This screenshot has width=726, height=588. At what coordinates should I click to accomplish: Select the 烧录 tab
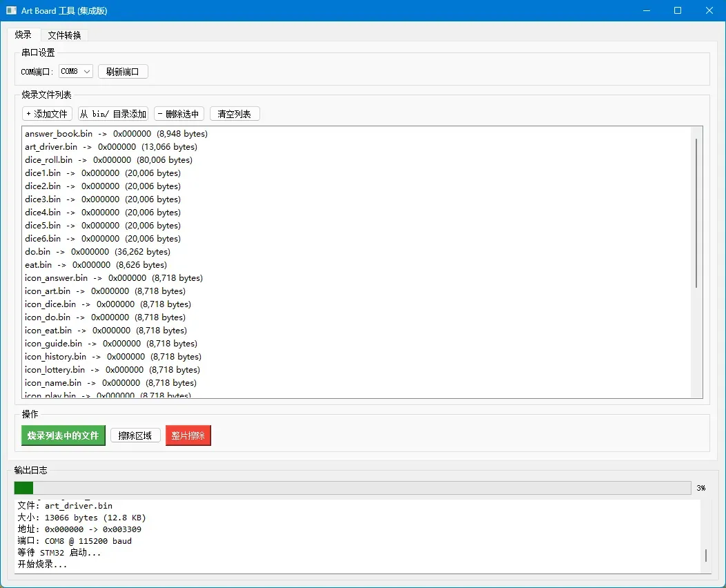[23, 35]
